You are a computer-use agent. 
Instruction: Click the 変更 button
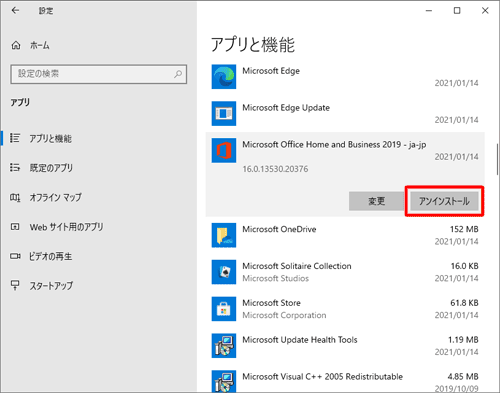tap(377, 201)
